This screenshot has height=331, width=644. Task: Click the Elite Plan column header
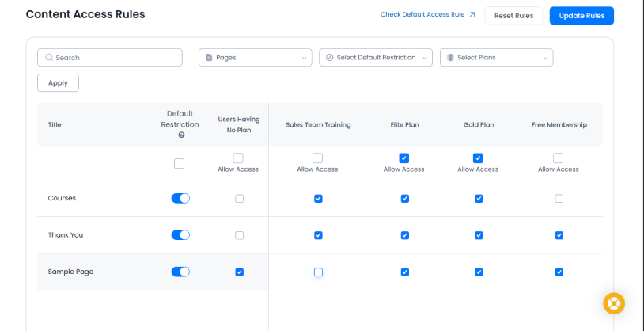tap(405, 124)
